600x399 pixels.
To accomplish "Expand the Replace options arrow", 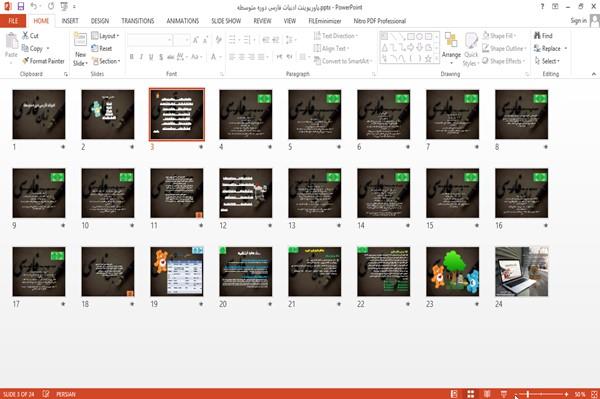I will coord(566,49).
